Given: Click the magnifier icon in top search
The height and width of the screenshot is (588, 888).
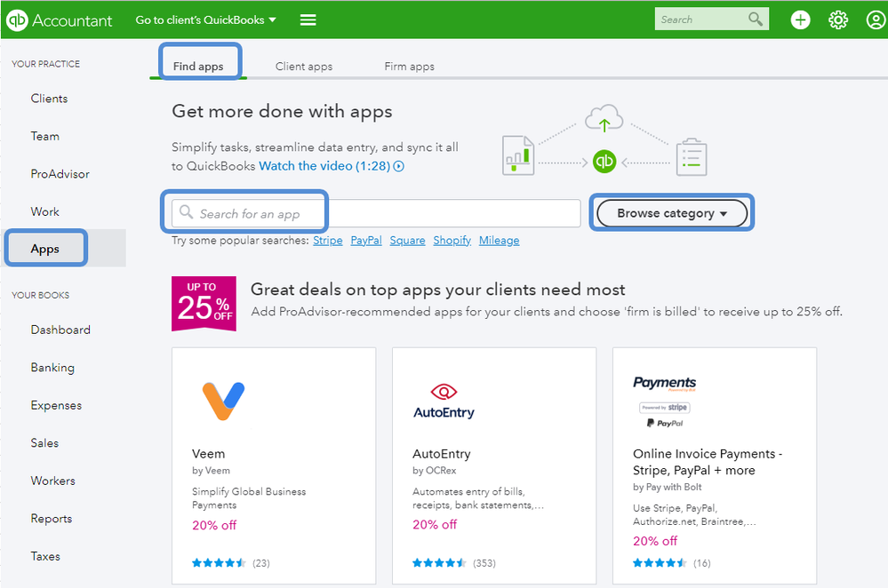Looking at the screenshot, I should pyautogui.click(x=756, y=20).
